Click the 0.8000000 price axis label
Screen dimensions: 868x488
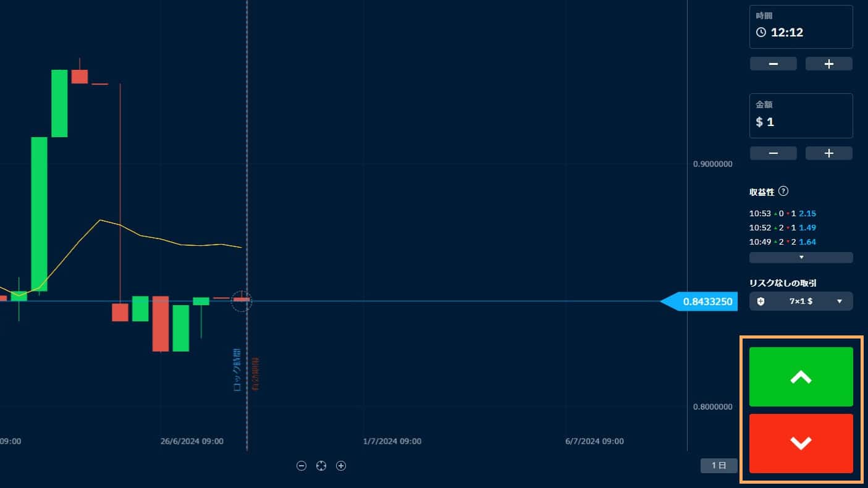[713, 407]
